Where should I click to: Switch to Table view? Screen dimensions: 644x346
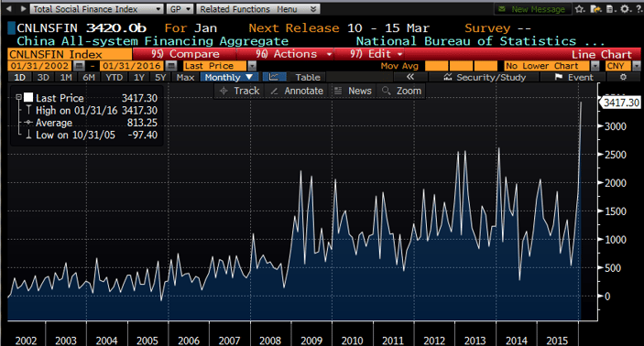(308, 77)
